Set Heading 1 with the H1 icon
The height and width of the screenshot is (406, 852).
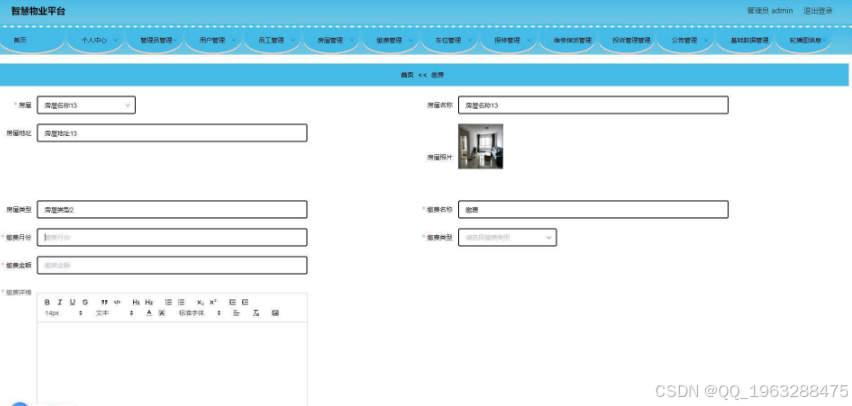tap(136, 302)
